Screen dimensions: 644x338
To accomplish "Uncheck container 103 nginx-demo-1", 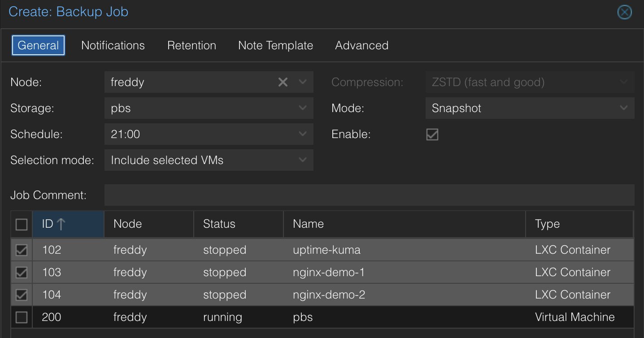I will click(21, 272).
